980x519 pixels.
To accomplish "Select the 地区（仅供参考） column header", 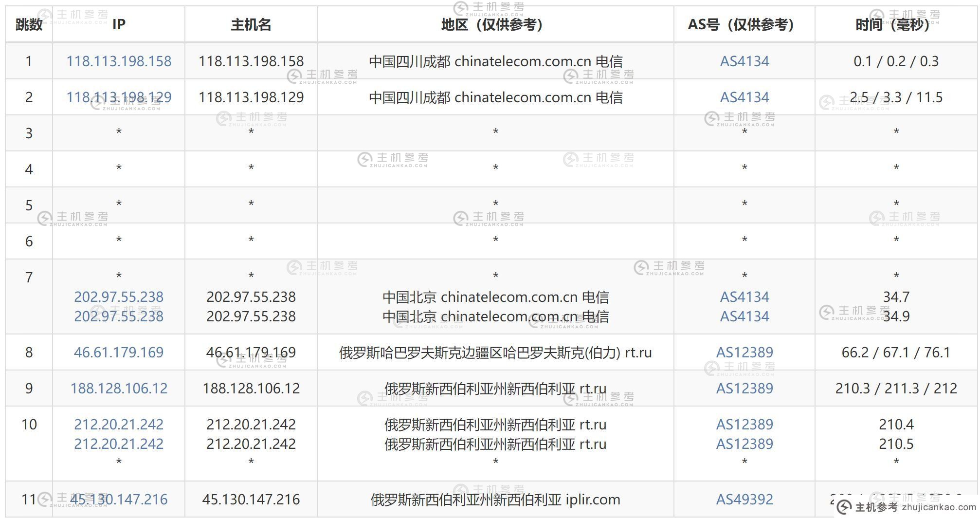I will [495, 24].
